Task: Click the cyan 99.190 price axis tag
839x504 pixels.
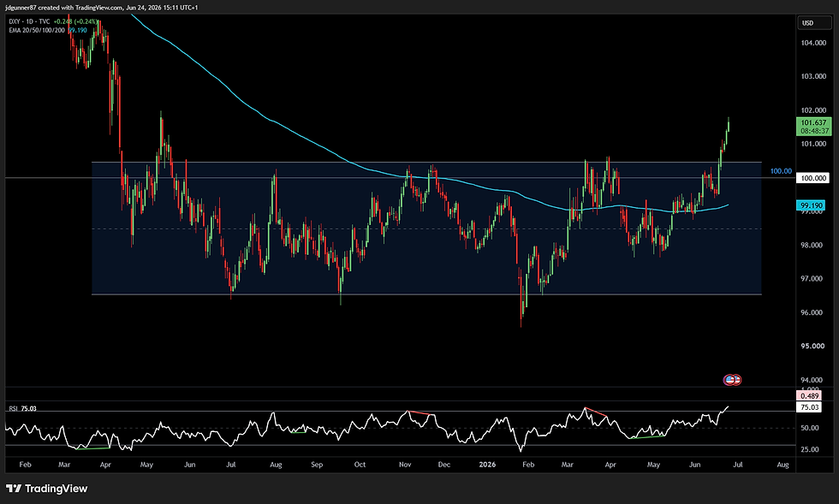Action: tap(812, 205)
